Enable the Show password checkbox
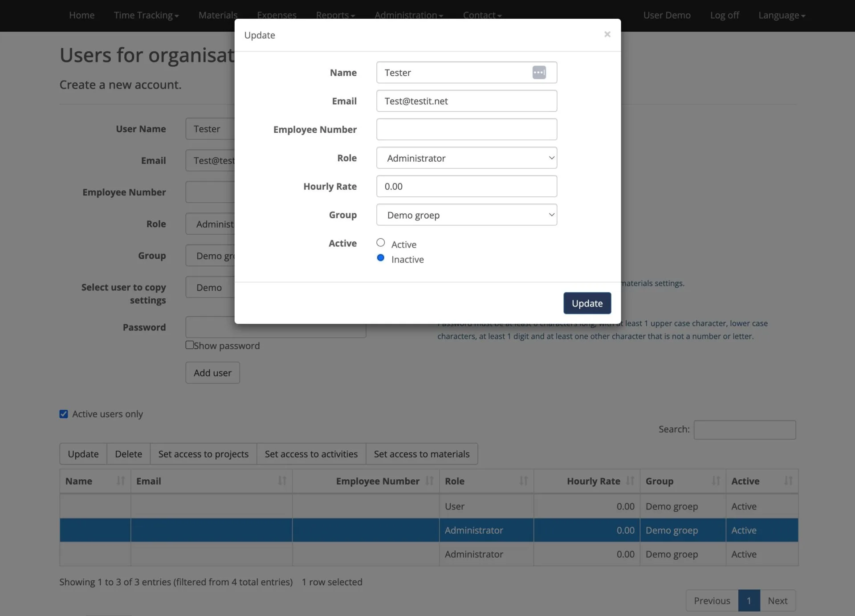The image size is (855, 616). [190, 345]
